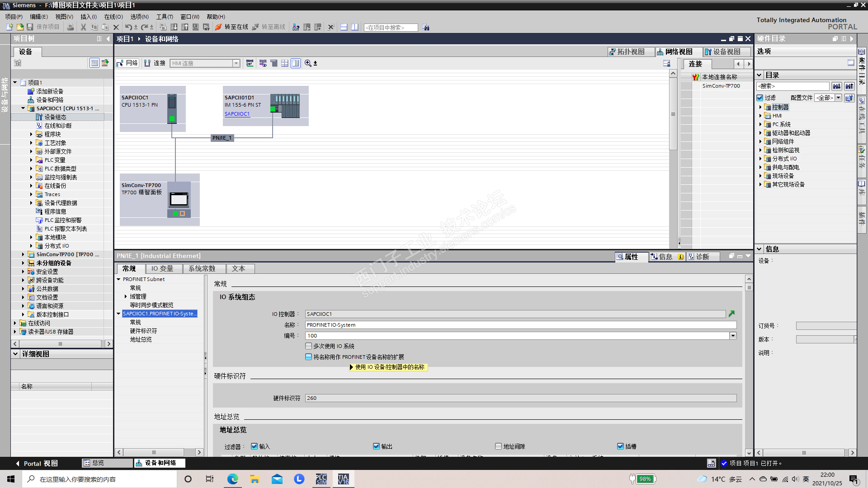Expand the 控制器 catalog folder

760,107
